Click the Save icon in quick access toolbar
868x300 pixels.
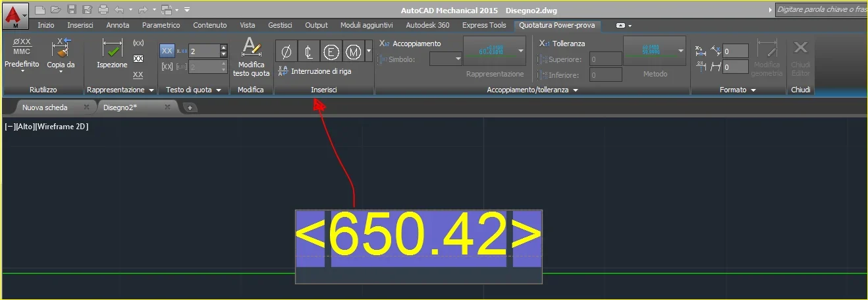click(x=71, y=9)
